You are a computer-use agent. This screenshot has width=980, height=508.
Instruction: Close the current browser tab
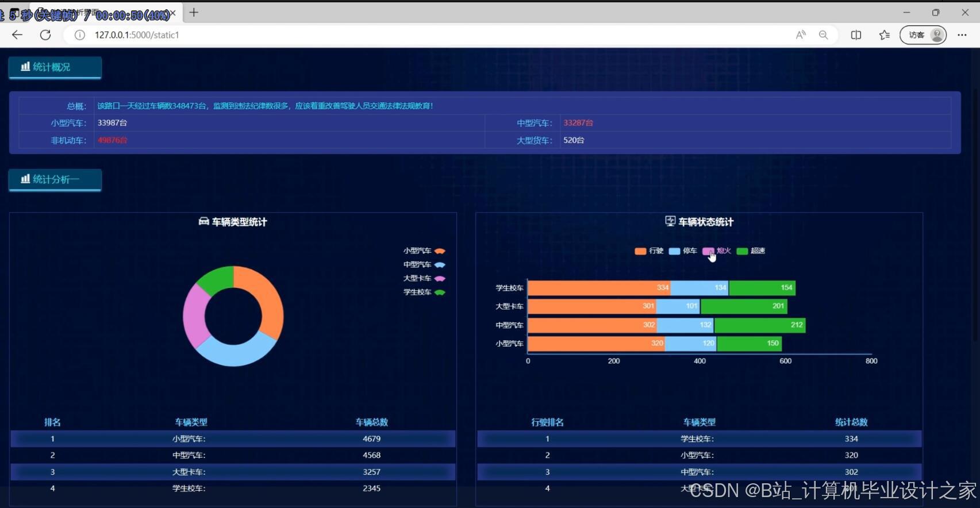[x=172, y=13]
